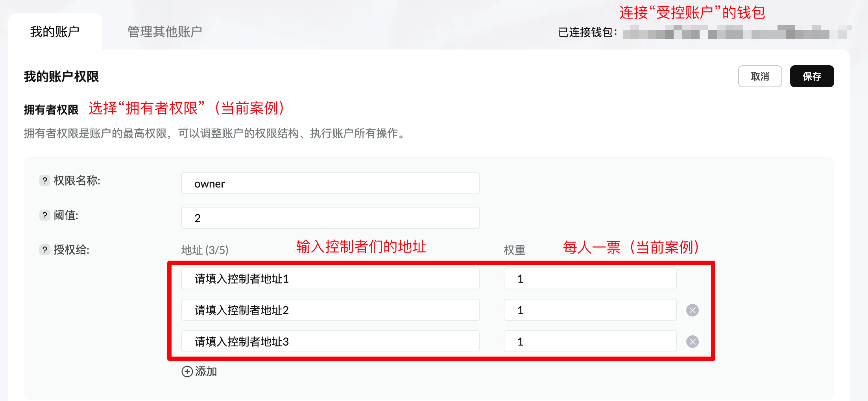Switch to the 管理其他账户 tab
Screen dimensions: 868x401
click(165, 31)
